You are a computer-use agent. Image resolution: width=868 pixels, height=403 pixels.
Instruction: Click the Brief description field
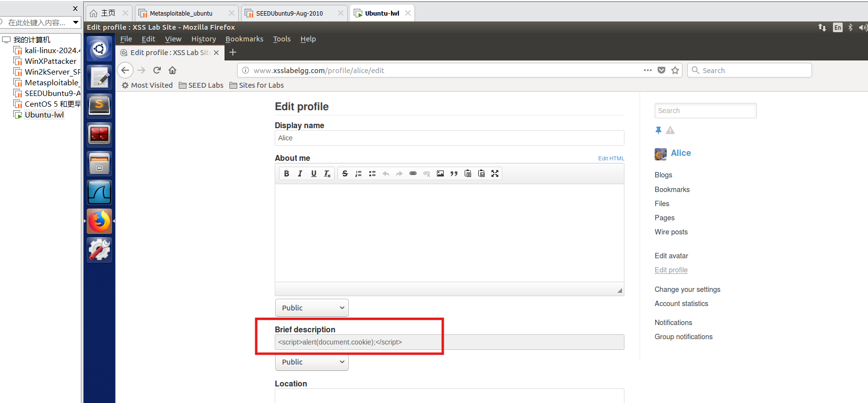click(x=449, y=342)
